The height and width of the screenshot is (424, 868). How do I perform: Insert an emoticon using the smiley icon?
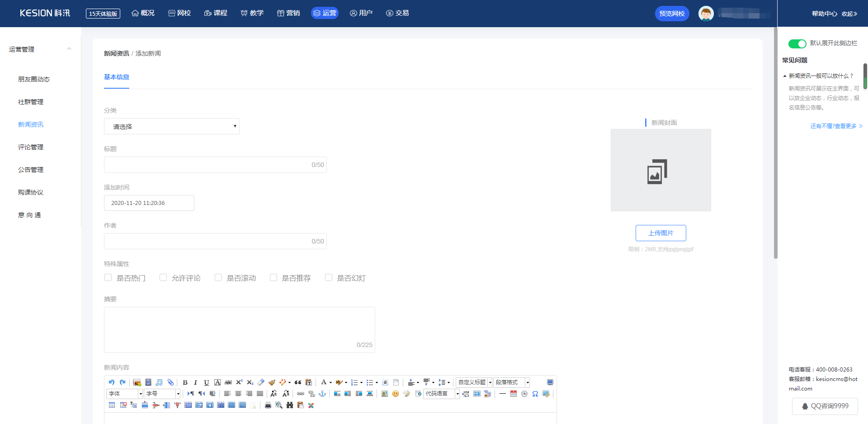point(396,394)
